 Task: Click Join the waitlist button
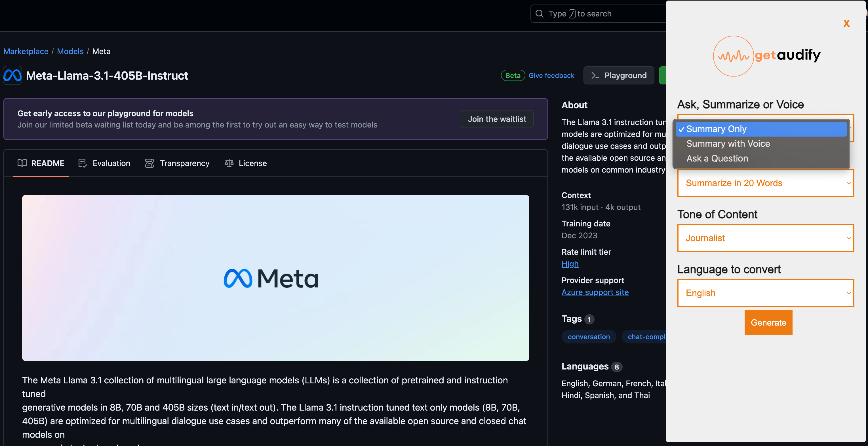pos(497,119)
